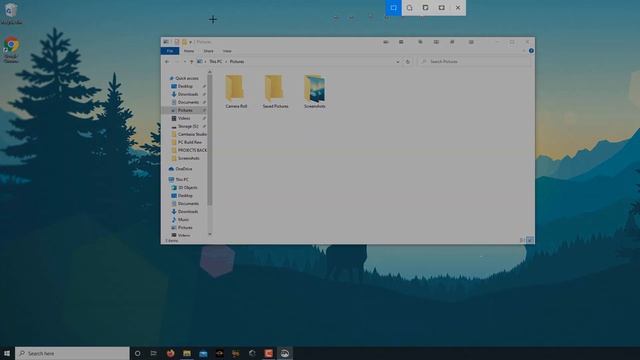This screenshot has width=640, height=360.
Task: Refresh the Pictures folder view
Action: tap(407, 62)
